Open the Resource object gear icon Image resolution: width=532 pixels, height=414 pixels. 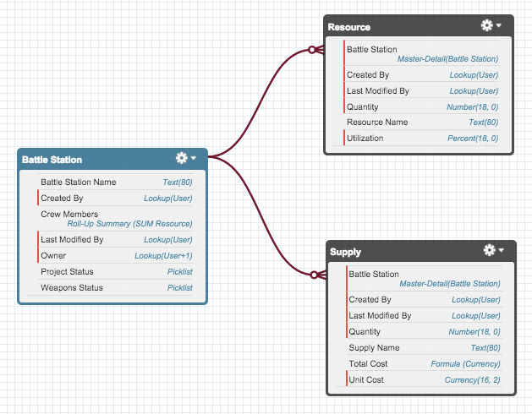click(x=487, y=25)
